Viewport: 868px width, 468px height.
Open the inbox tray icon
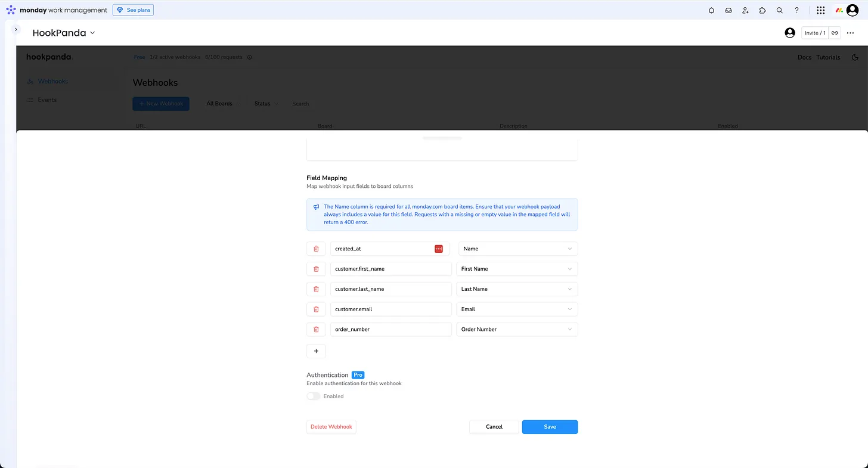pos(728,10)
